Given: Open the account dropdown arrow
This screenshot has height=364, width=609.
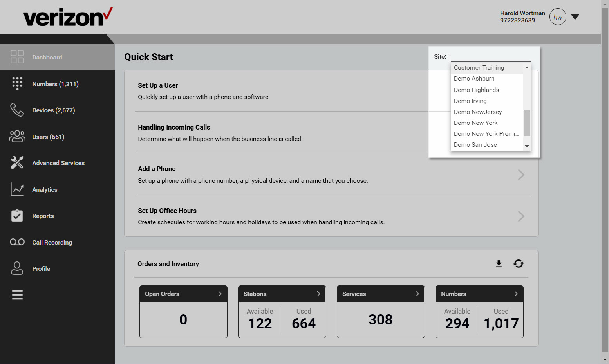Looking at the screenshot, I should click(x=575, y=17).
